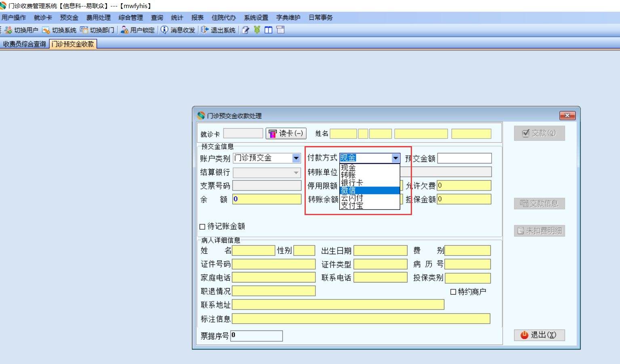The image size is (620, 364).
Task: Open the 账户类别 dropdown arrow
Action: coord(296,158)
